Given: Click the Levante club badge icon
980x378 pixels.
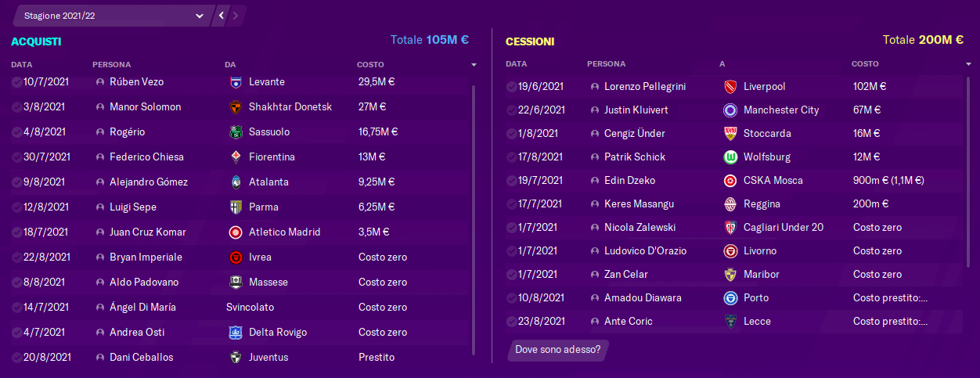Looking at the screenshot, I should tap(236, 82).
